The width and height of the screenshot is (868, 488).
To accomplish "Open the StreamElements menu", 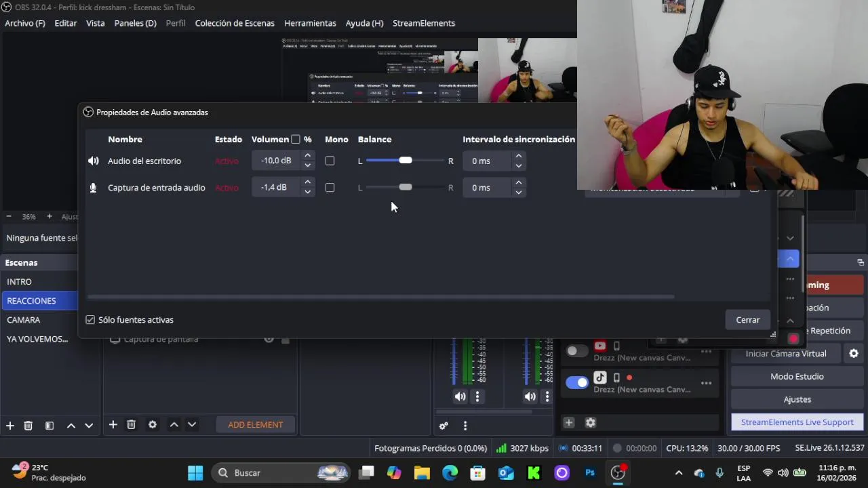I will pyautogui.click(x=424, y=23).
